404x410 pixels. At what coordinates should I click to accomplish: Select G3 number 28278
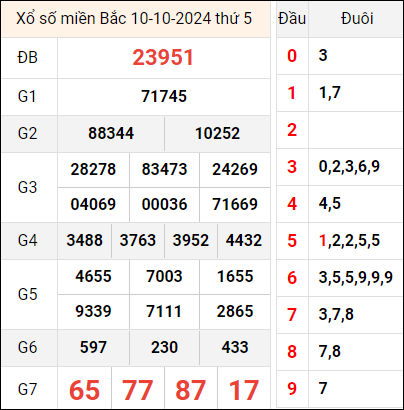pos(93,169)
